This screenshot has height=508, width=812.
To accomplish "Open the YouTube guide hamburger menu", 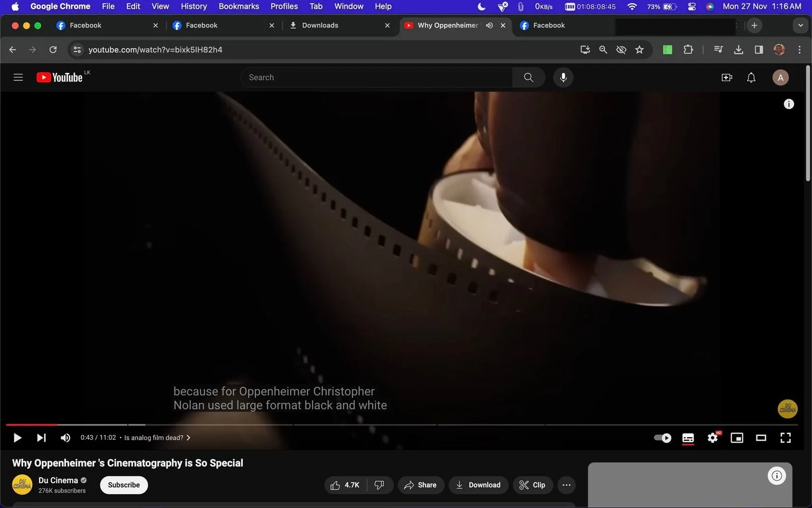I will (x=18, y=77).
